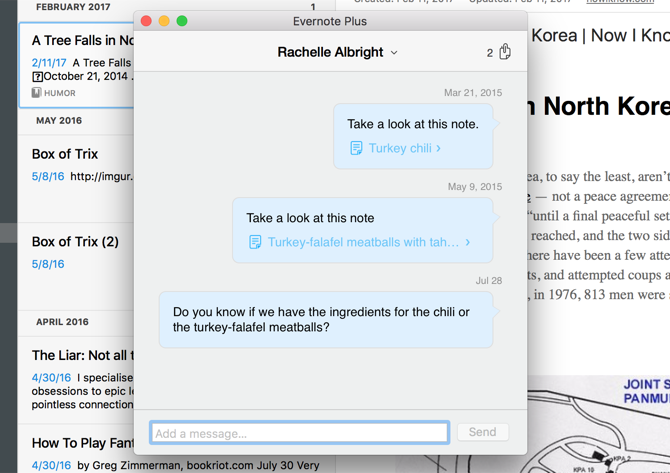Image resolution: width=670 pixels, height=473 pixels.
Task: Click the map image in background note
Action: point(598,424)
